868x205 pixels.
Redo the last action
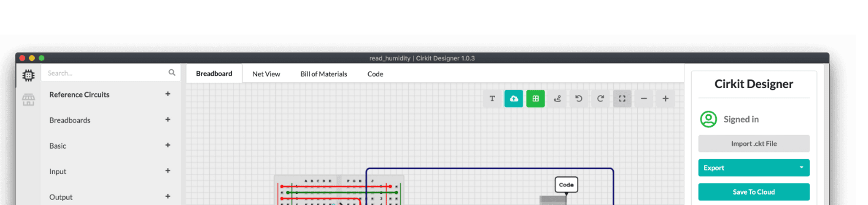600,98
